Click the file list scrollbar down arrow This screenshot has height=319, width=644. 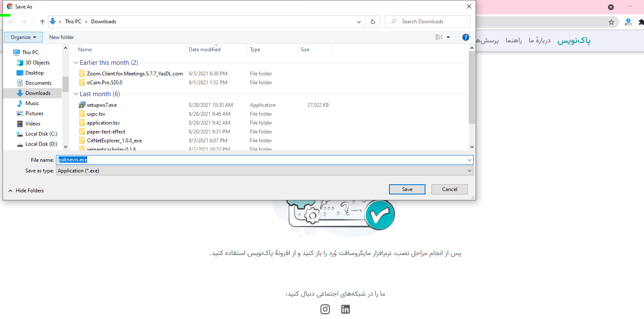coord(472,147)
